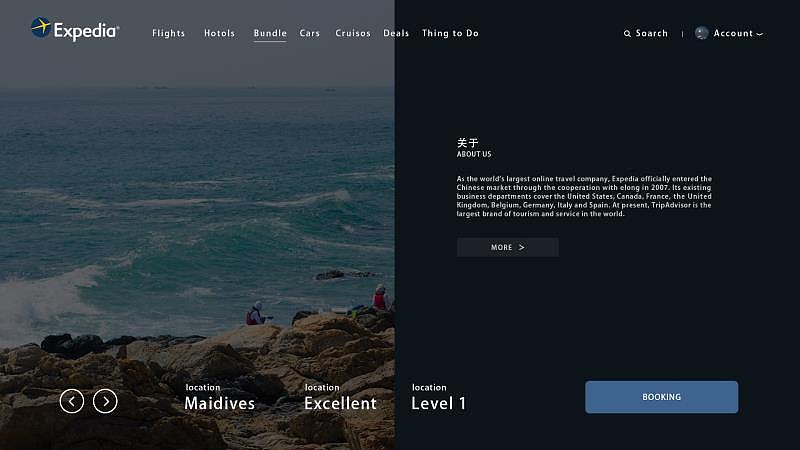Open the Cars menu item
The height and width of the screenshot is (450, 800).
309,33
